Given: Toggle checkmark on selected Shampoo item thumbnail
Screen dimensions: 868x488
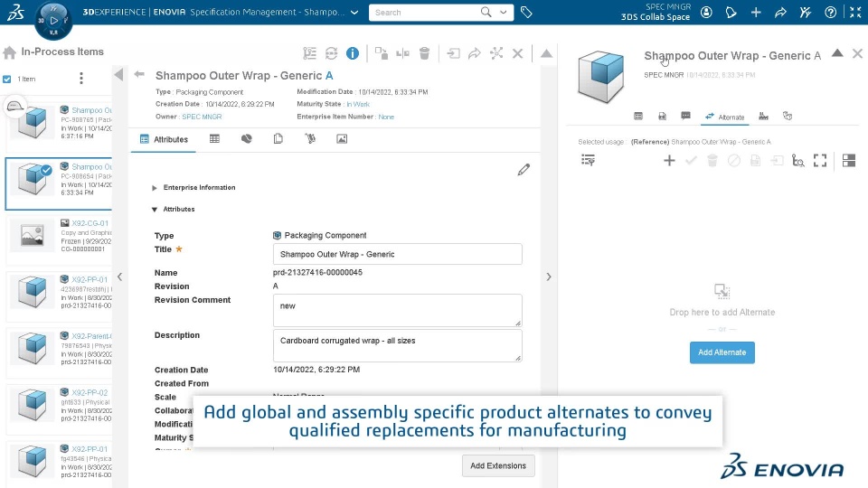Looking at the screenshot, I should click(x=46, y=171).
